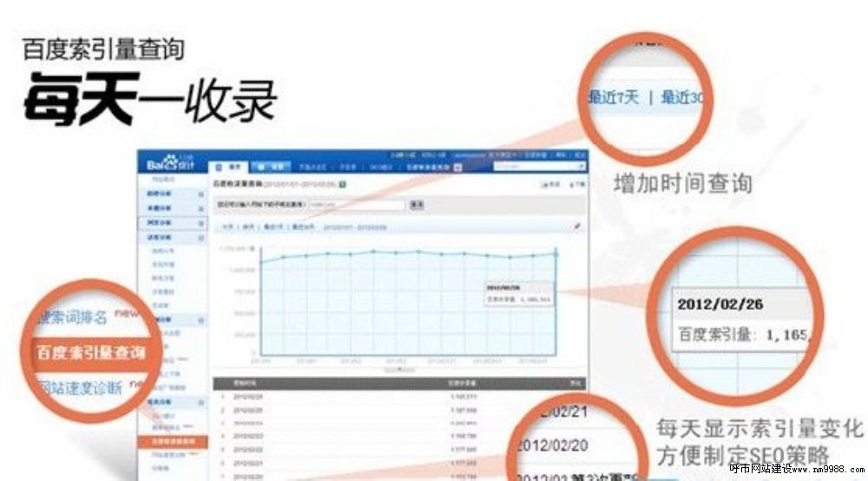Toggle the fourth sidebar section collapse icon
The height and width of the screenshot is (481, 868).
(201, 237)
